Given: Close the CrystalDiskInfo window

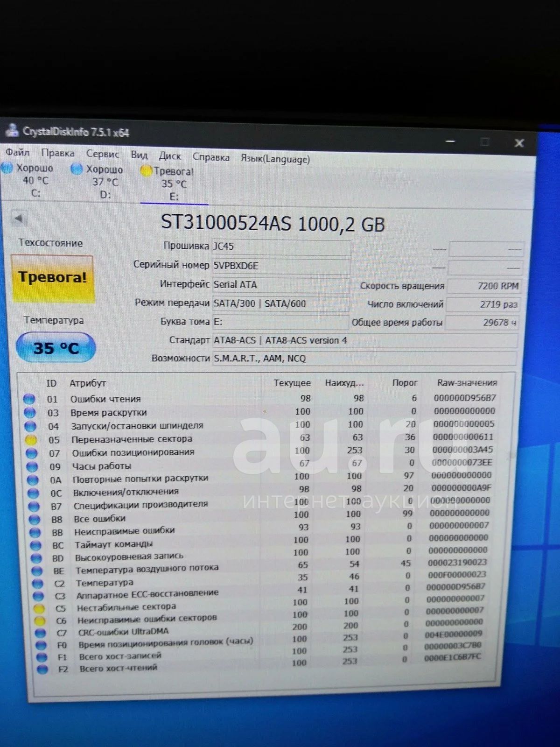Looking at the screenshot, I should coord(519,143).
